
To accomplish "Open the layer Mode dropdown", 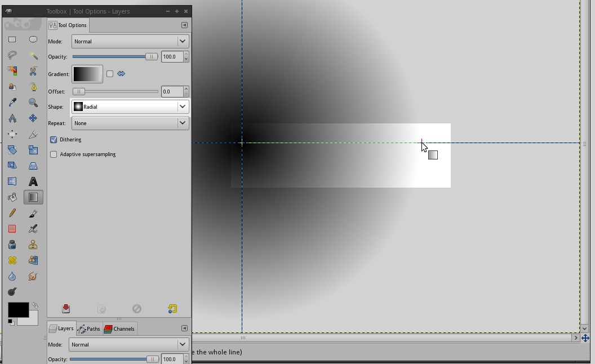I will [x=128, y=344].
